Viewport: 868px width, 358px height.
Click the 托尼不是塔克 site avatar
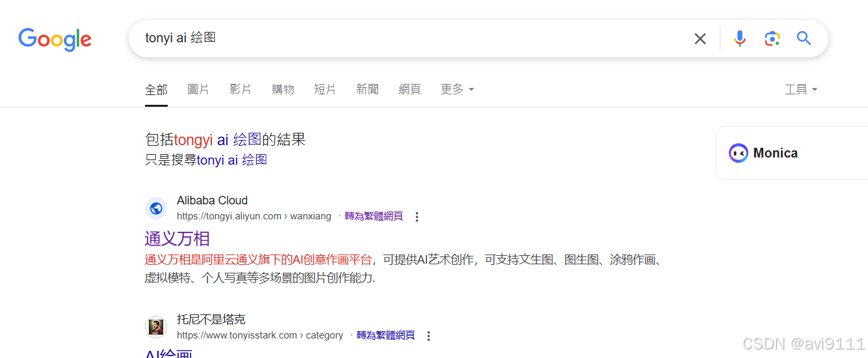[156, 327]
